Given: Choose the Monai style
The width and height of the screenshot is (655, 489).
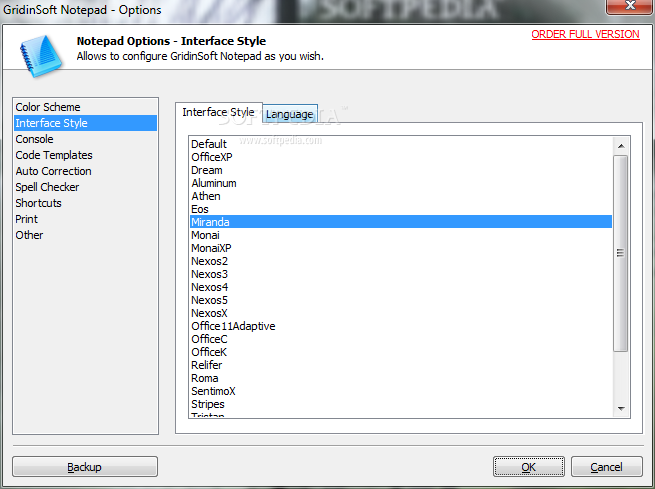Looking at the screenshot, I should pyautogui.click(x=401, y=235).
